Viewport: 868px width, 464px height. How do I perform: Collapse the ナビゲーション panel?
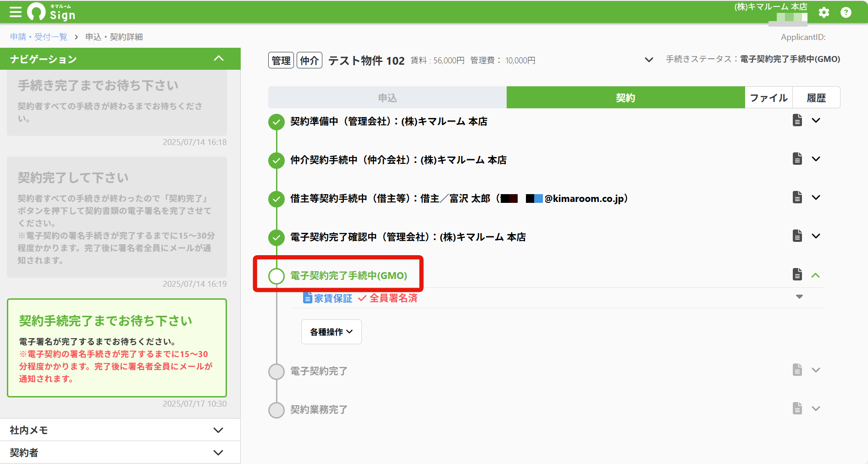point(219,59)
